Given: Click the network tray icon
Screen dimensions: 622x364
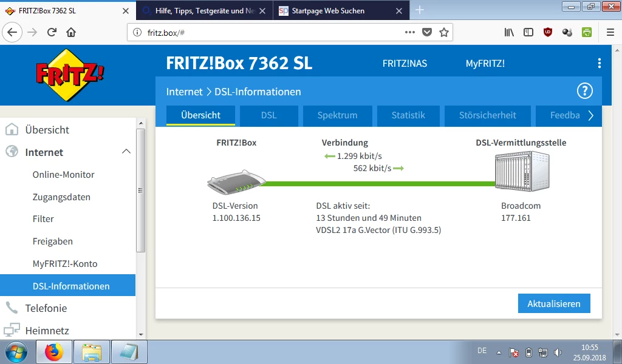Looking at the screenshot, I should pos(543,352).
